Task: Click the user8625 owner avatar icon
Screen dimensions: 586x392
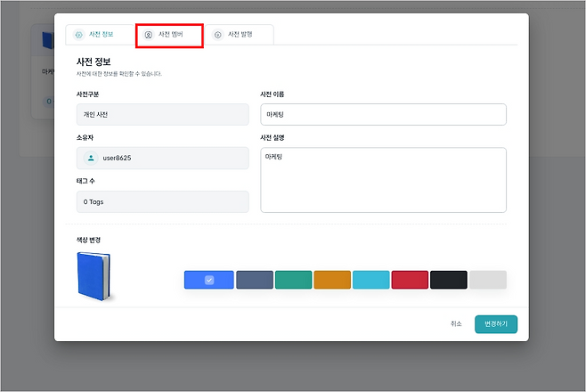Action: pos(91,158)
